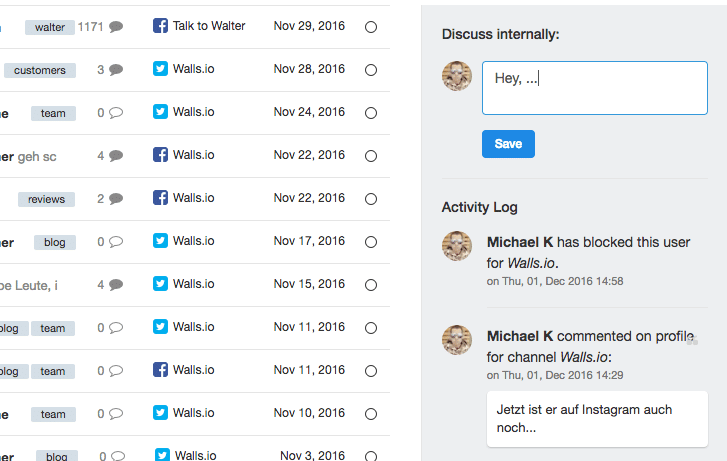
Task: Click comment bubble showing 1171 comments
Action: (116, 27)
